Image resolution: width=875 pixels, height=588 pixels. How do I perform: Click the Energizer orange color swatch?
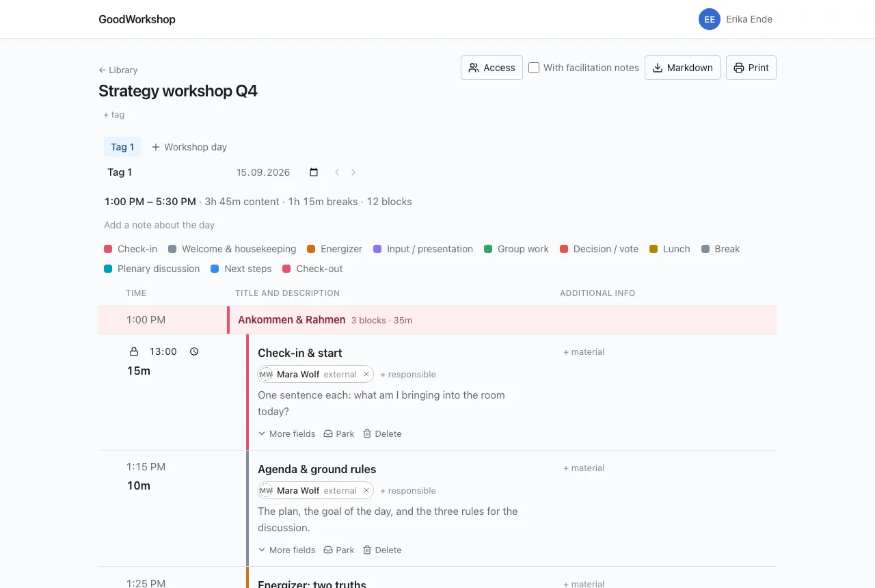(x=311, y=249)
